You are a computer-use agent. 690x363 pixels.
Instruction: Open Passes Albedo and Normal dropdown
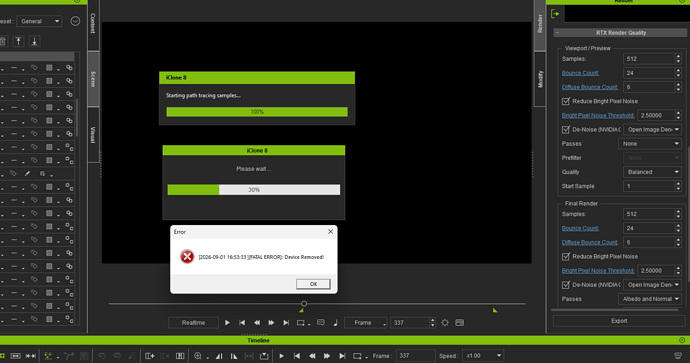point(650,299)
